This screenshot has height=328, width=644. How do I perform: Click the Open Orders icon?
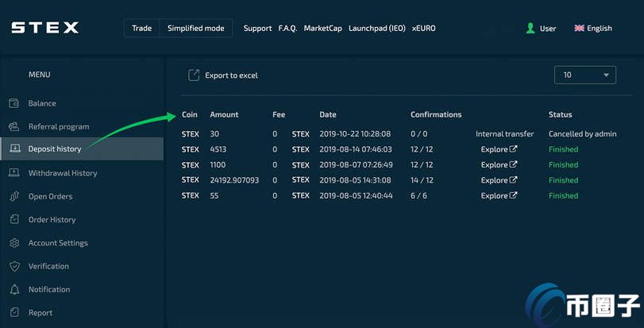(x=14, y=196)
